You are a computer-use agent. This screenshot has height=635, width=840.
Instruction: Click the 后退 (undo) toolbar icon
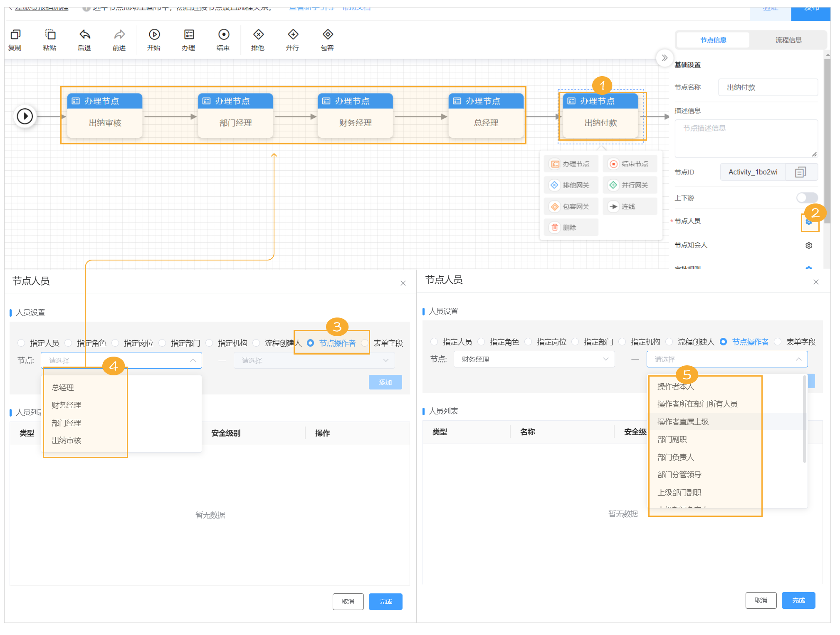[x=84, y=35]
